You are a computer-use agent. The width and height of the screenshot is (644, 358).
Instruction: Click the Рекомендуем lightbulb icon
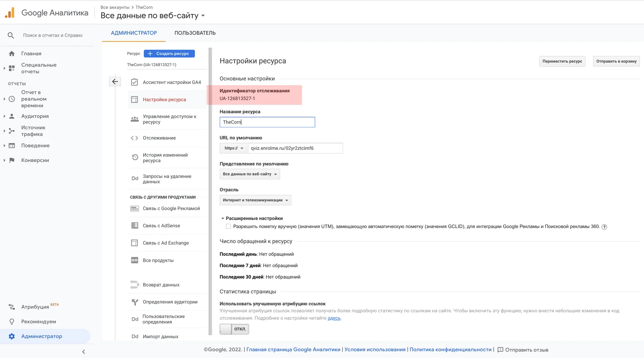pyautogui.click(x=12, y=321)
